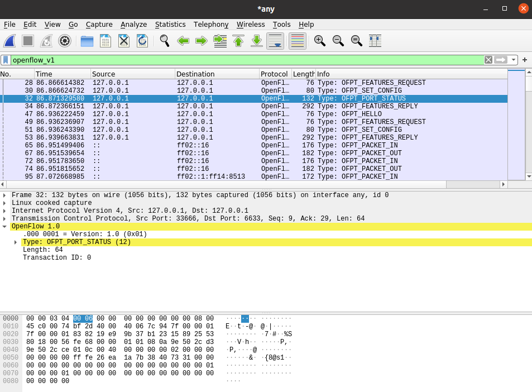Open display filter bookmarks

coord(6,60)
